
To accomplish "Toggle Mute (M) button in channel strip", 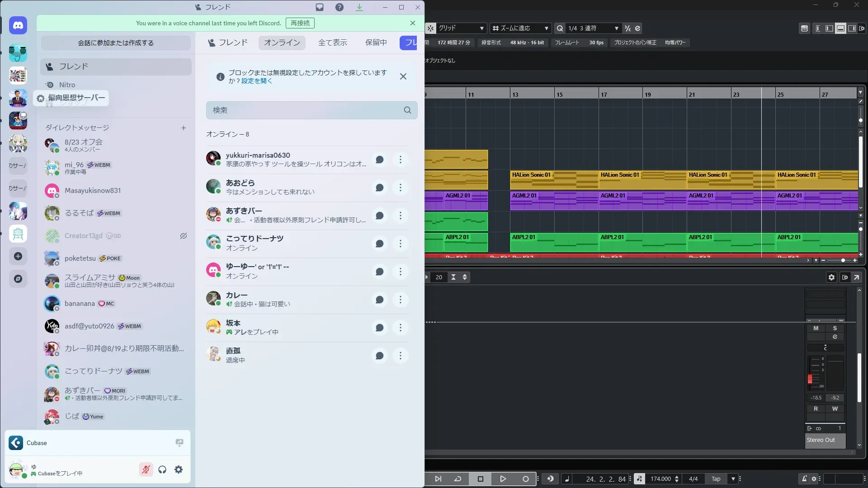I will (x=816, y=328).
